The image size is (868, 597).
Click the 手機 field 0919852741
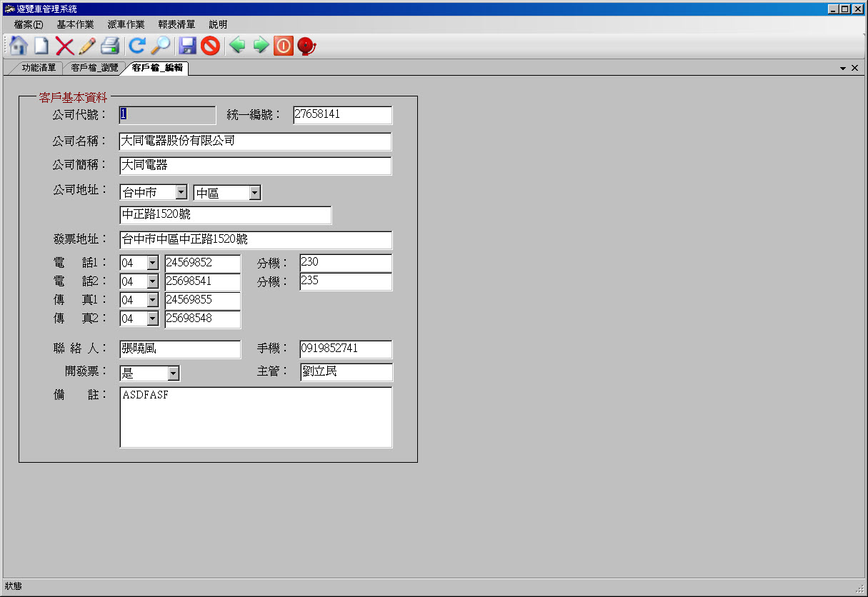[346, 349]
